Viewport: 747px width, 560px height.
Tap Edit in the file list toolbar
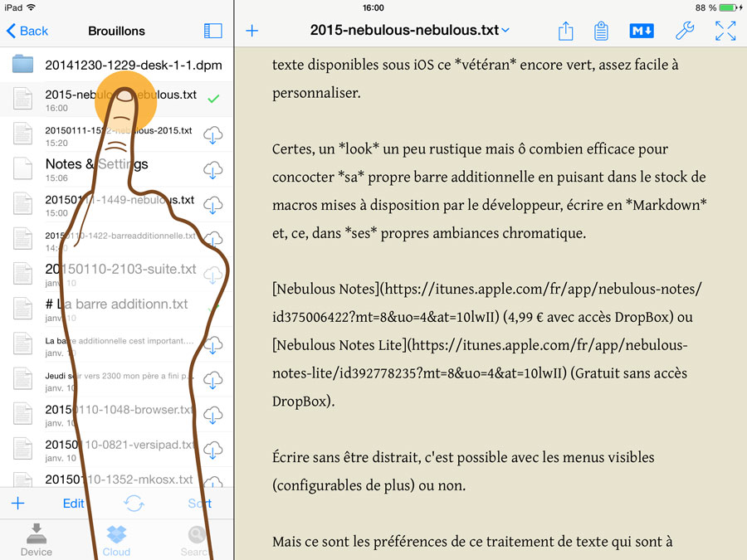pos(73,504)
